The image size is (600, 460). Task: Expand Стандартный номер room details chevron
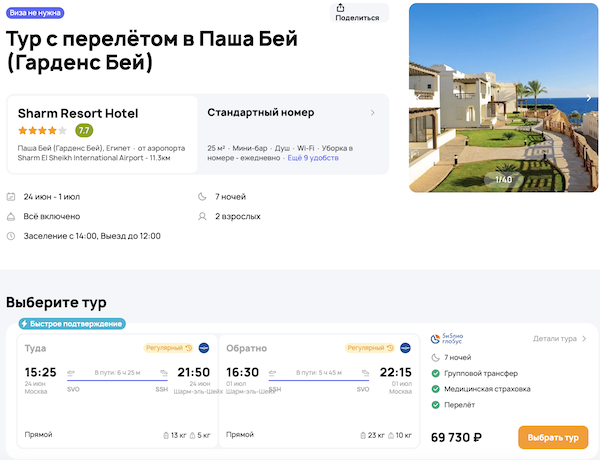click(373, 113)
